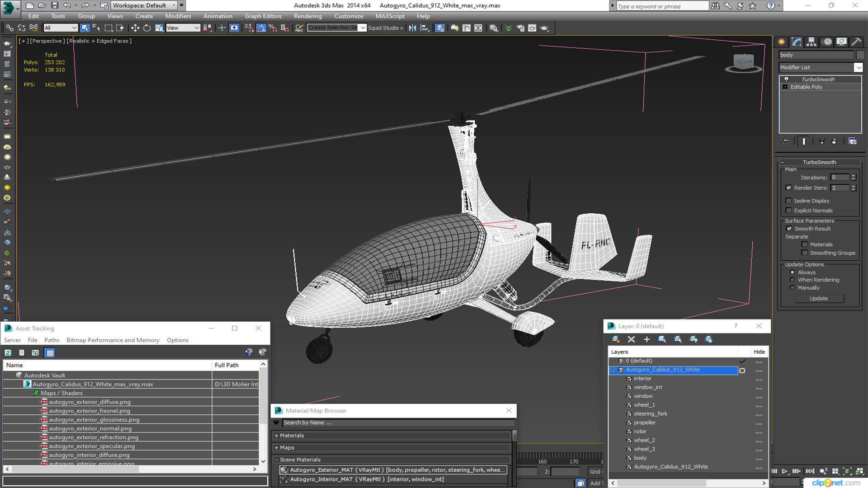Open the Modifiers menu
Viewport: 868px width, 488px height.
[x=178, y=16]
